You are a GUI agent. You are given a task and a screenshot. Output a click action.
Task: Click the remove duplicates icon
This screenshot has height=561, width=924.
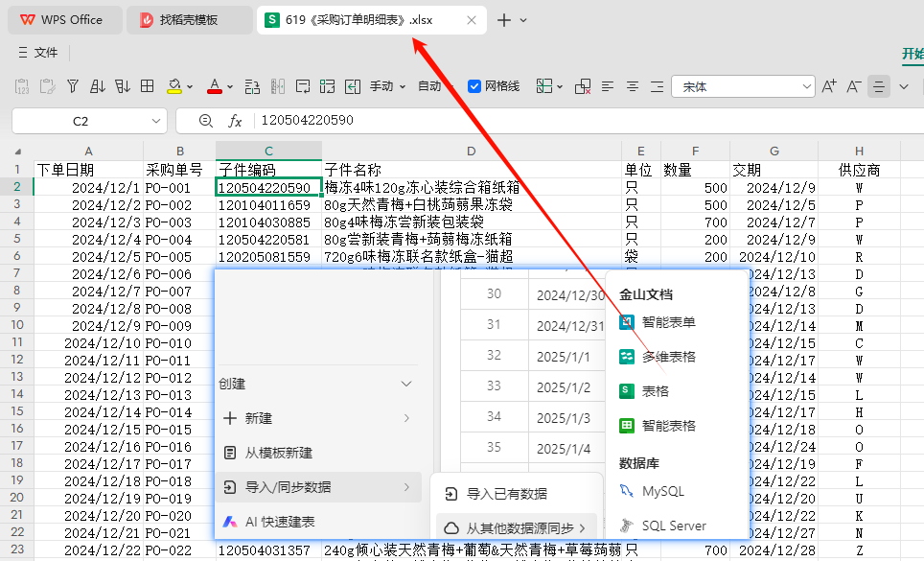(x=583, y=86)
